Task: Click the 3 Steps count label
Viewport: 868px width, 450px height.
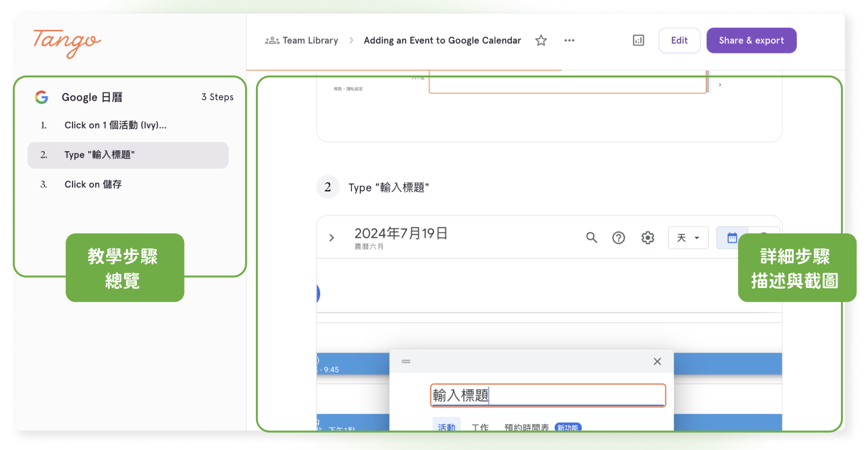Action: [x=217, y=97]
